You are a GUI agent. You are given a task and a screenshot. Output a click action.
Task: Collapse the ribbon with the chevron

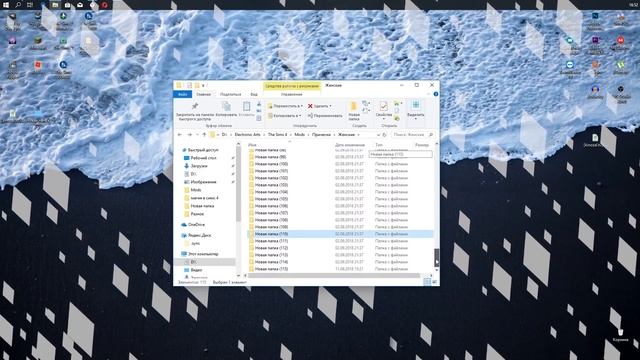429,94
